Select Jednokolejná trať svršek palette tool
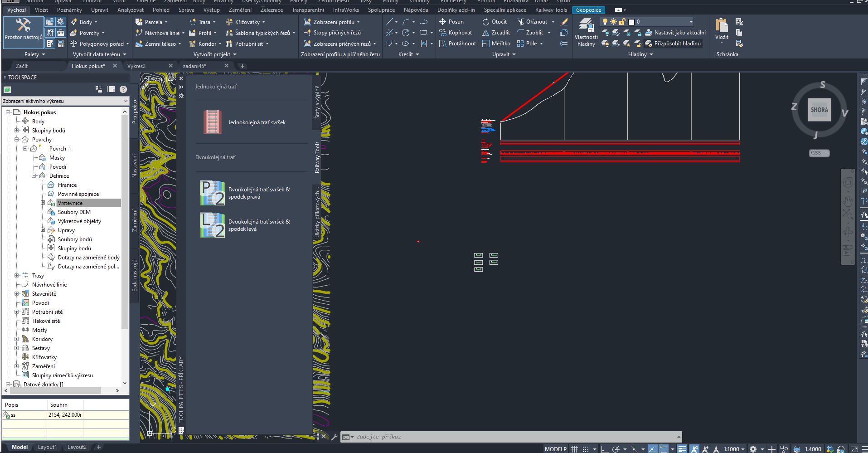The height and width of the screenshot is (453, 868). click(x=213, y=122)
